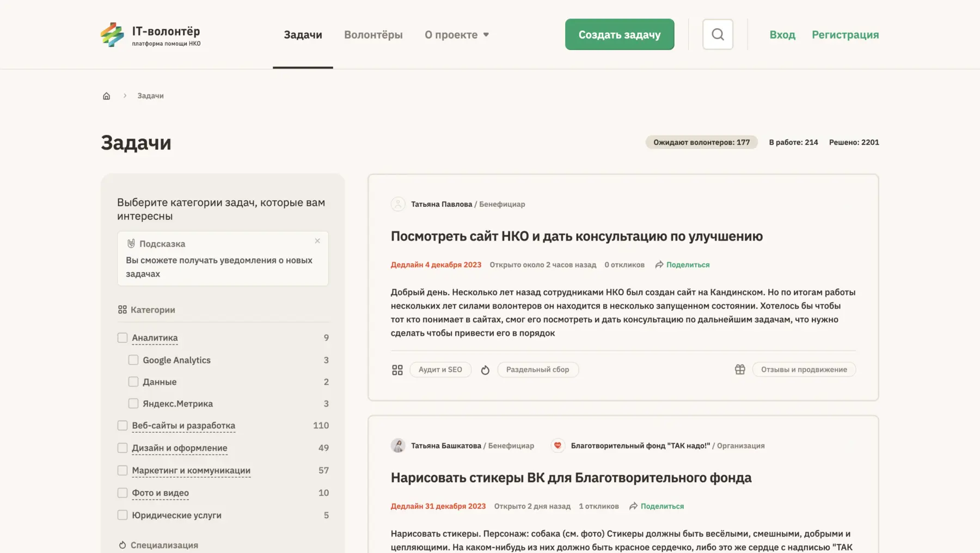The height and width of the screenshot is (553, 980).
Task: Click the Задачи breadcrumb text
Action: click(x=150, y=96)
